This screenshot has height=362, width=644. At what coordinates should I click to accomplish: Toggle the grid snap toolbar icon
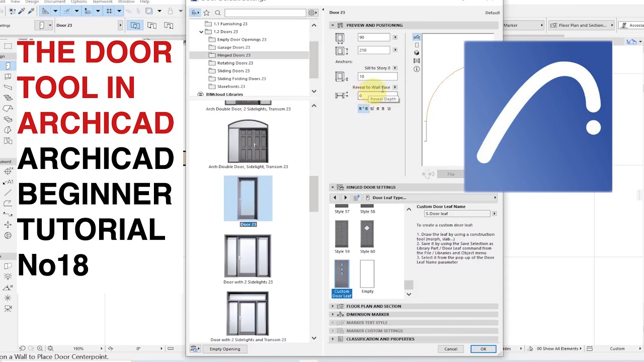click(110, 11)
